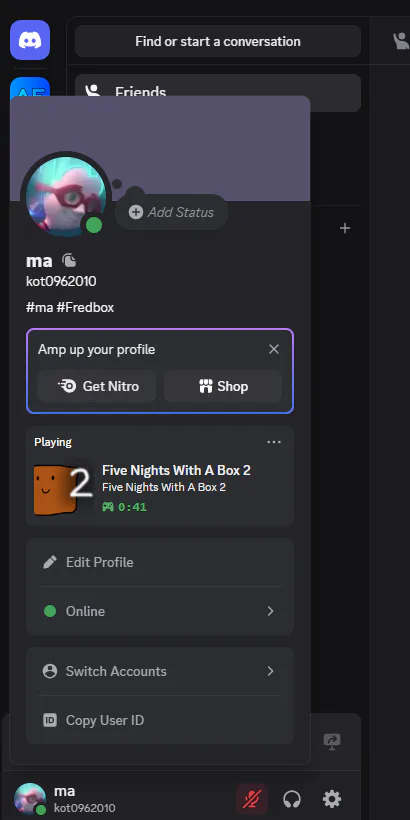This screenshot has width=410, height=820.
Task: Dismiss the Amp up your profile banner
Action: (274, 349)
